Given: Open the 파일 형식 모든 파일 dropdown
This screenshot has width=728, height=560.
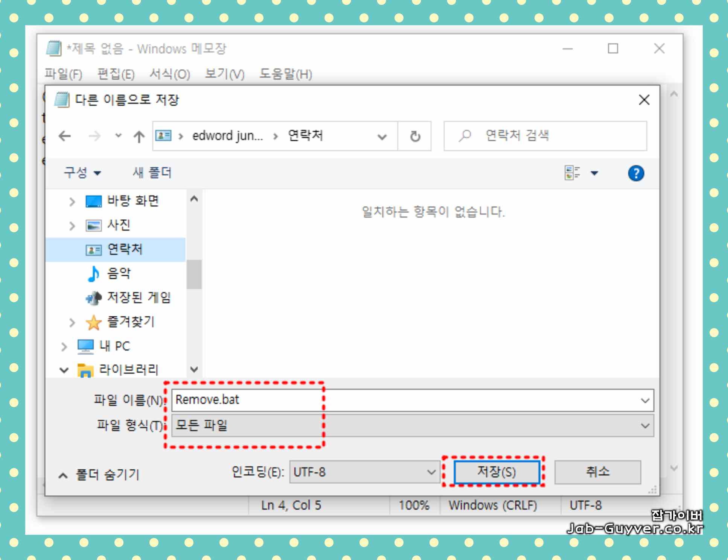Looking at the screenshot, I should click(412, 426).
